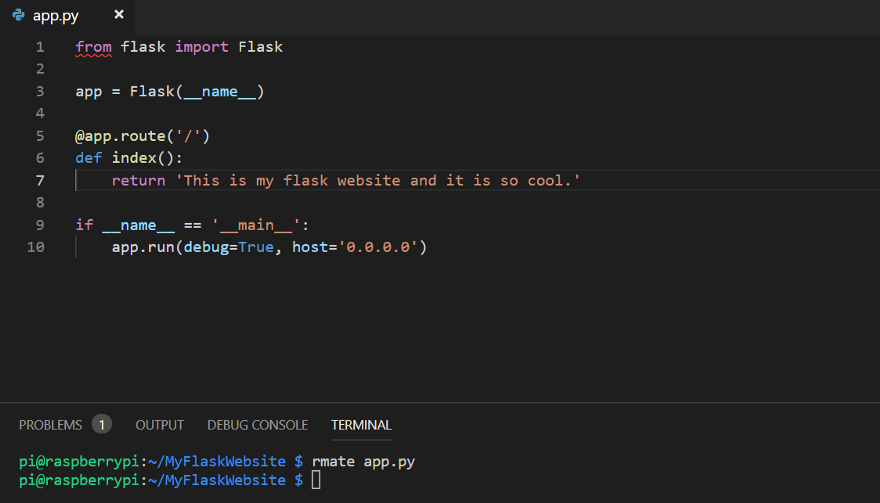Place cursor on Flask(__name__) in line 3
Image resolution: width=880 pixels, height=503 pixels.
coord(196,91)
